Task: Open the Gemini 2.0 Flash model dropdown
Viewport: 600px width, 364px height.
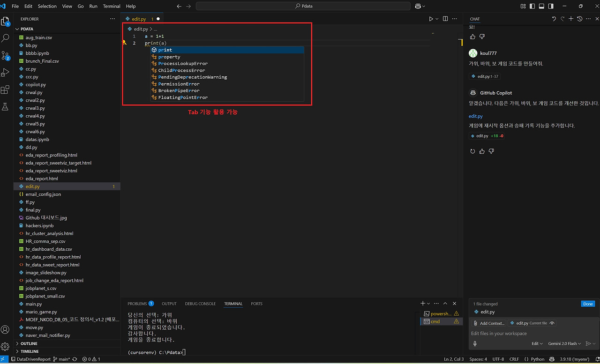Action: [x=564, y=343]
